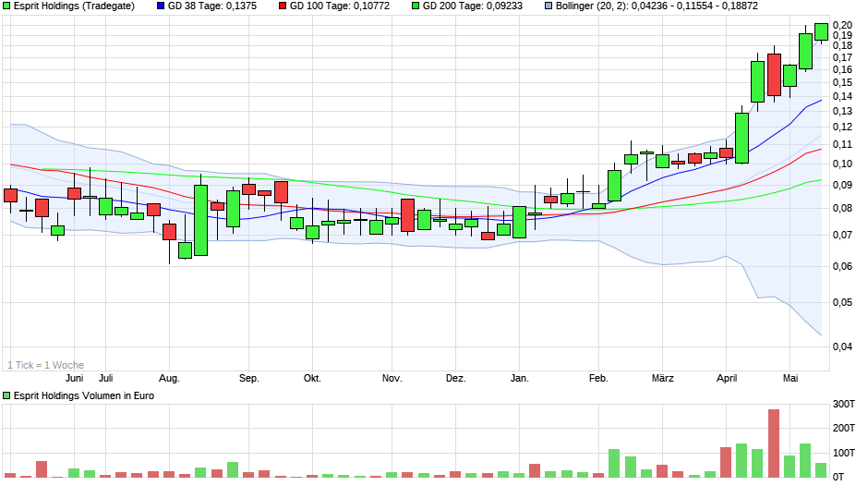Click the 0,04 price axis label
This screenshot has height=486, width=868.
click(842, 346)
